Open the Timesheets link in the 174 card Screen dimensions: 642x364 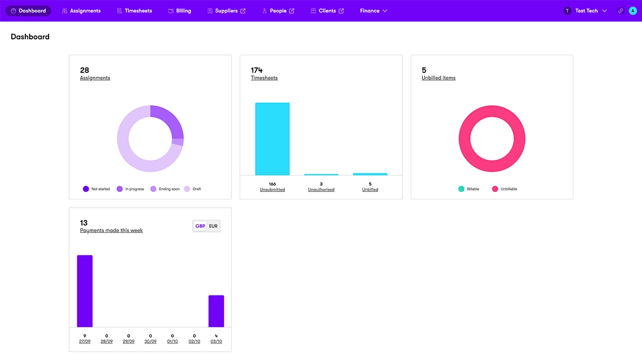pyautogui.click(x=264, y=78)
